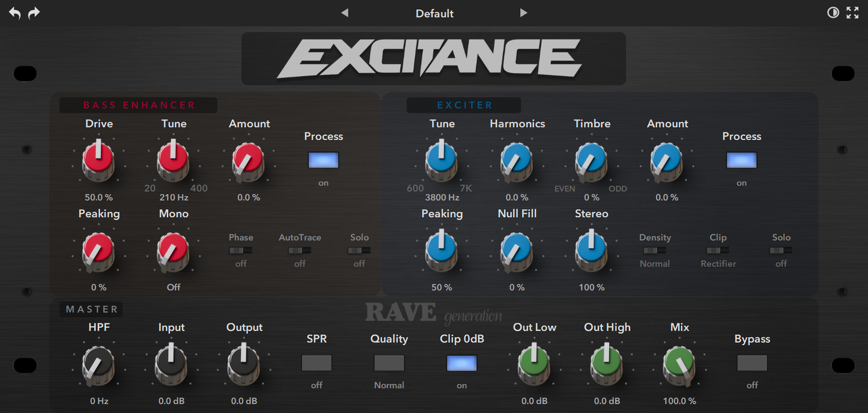Click the BASS ENHANCER section label
This screenshot has height=413, width=868.
pyautogui.click(x=139, y=105)
